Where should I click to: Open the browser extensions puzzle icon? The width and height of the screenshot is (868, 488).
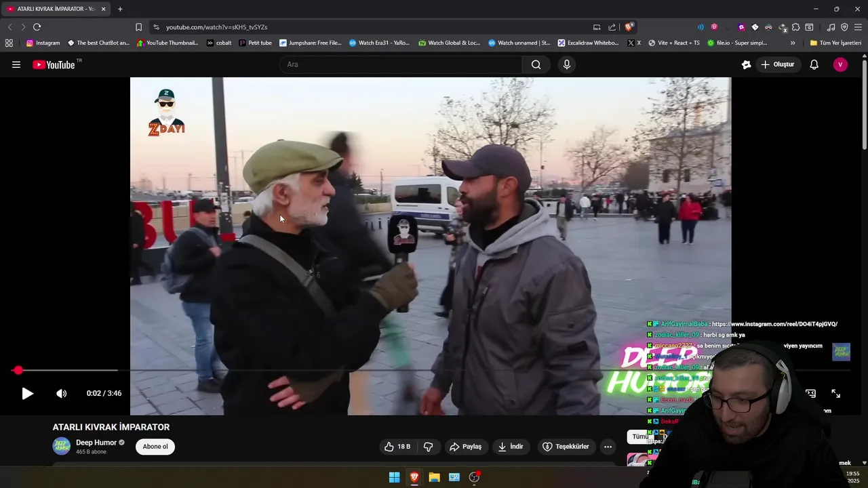tap(795, 27)
